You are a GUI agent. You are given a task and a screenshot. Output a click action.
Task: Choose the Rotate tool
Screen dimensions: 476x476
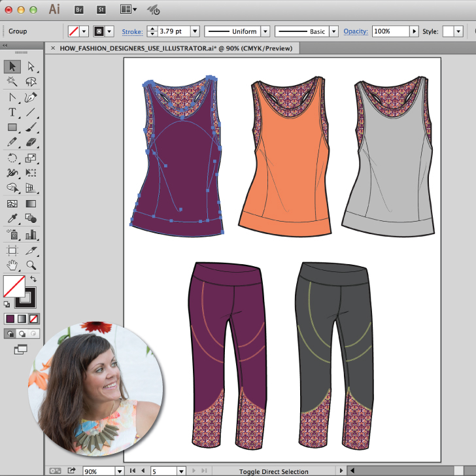pyautogui.click(x=12, y=158)
